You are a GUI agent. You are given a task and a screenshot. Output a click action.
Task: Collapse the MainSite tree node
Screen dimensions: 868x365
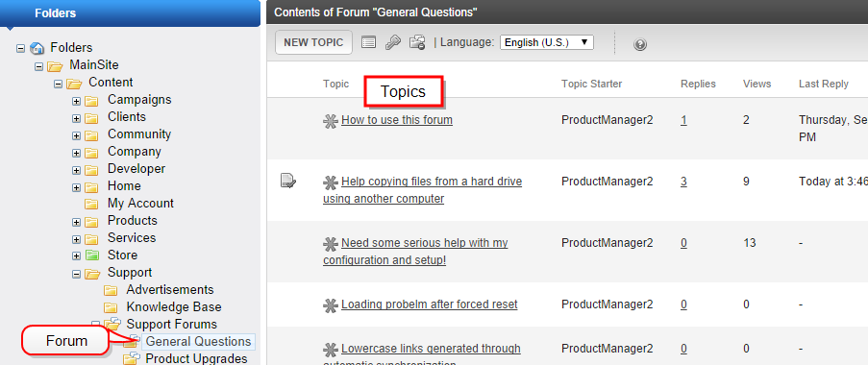[38, 66]
